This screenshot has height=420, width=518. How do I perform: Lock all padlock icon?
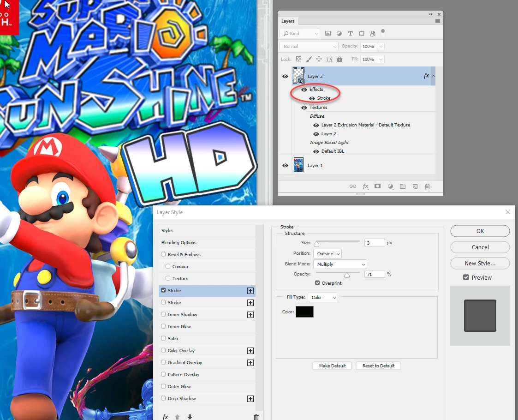(x=339, y=59)
